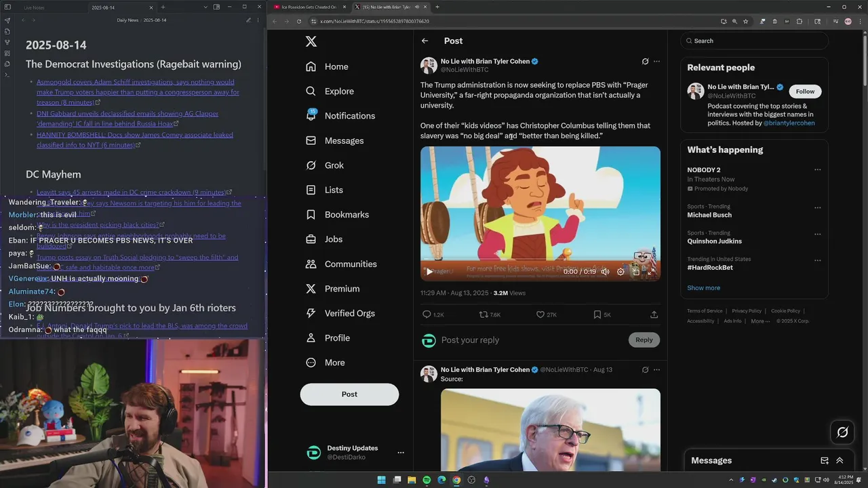Open the three-dot menu on main post

pos(656,62)
